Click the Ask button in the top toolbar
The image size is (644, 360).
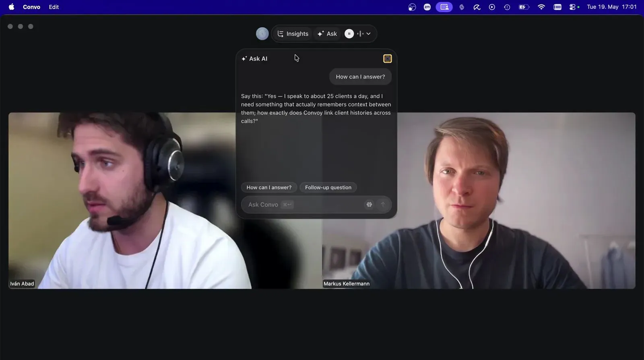pyautogui.click(x=327, y=34)
